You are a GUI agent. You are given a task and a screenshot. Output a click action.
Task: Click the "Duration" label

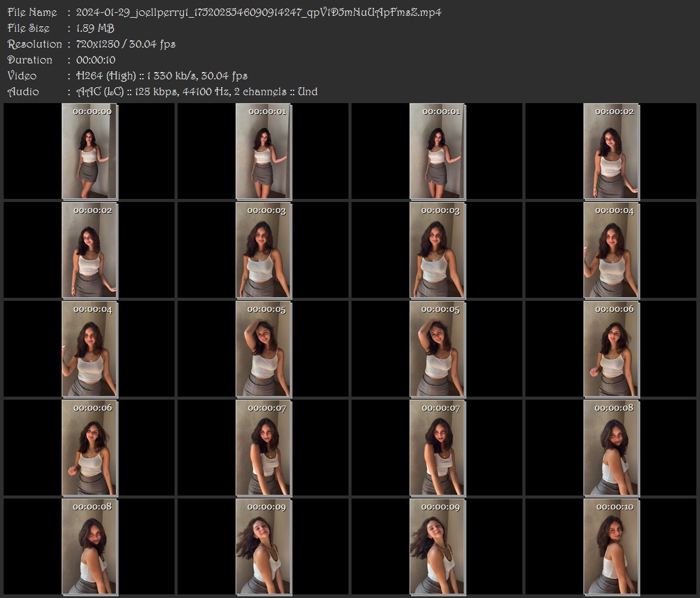(30, 60)
